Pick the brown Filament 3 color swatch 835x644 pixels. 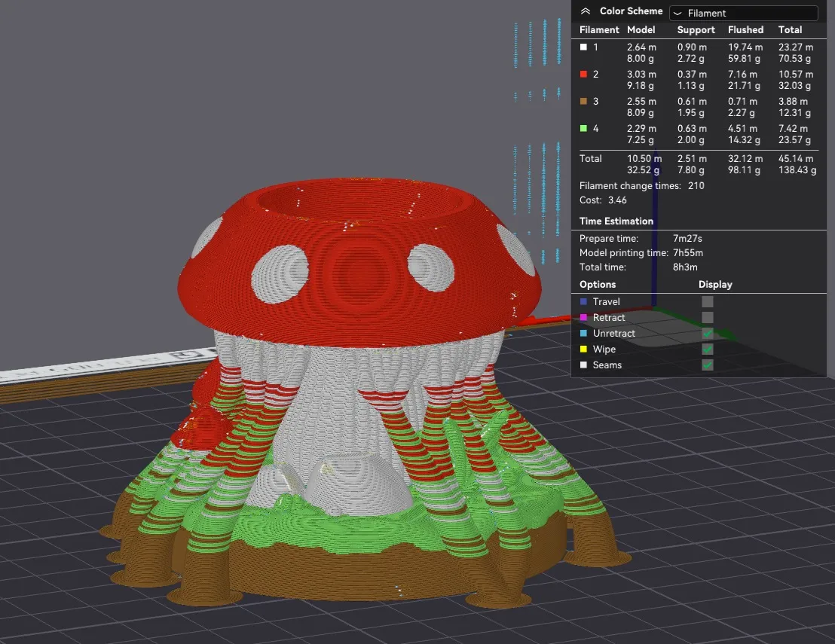pos(583,102)
